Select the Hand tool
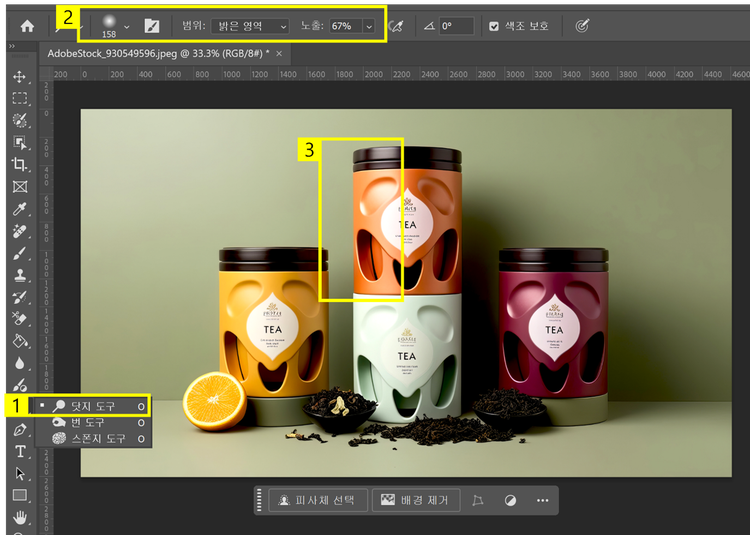 pos(19,516)
